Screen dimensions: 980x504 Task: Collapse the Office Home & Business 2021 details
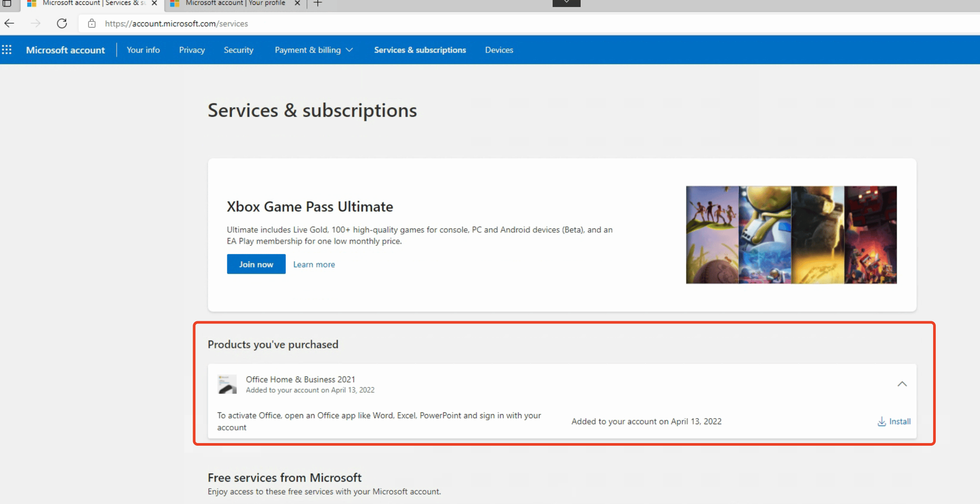tap(902, 384)
